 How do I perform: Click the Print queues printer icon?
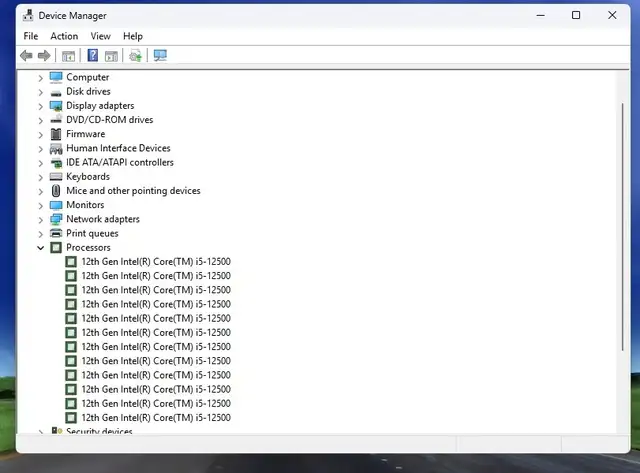coord(56,233)
